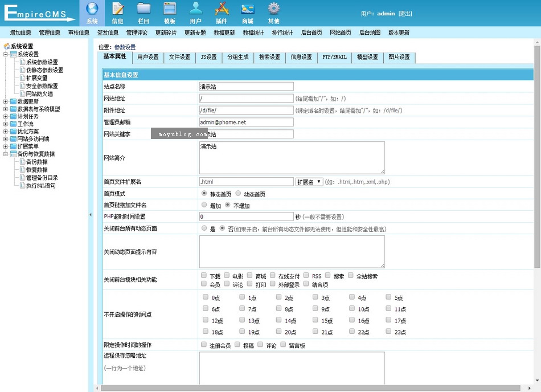Open the 信息 notepad icon module
The height and width of the screenshot is (392, 541).
118,13
